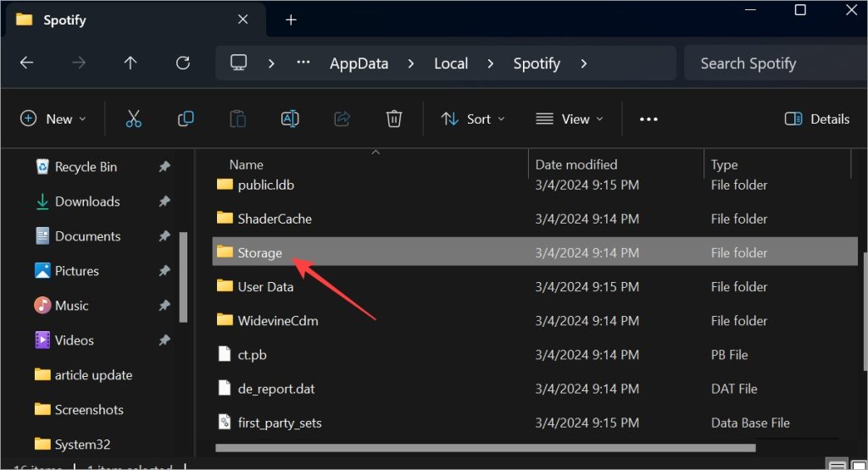Open Music in sidebar

pyautogui.click(x=71, y=305)
